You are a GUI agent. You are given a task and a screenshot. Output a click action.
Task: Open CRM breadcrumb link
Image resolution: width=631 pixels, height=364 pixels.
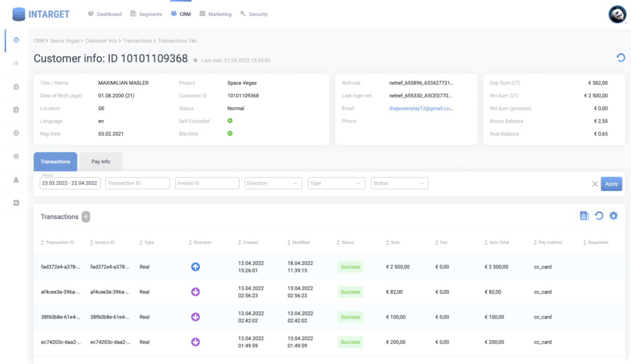click(x=39, y=41)
